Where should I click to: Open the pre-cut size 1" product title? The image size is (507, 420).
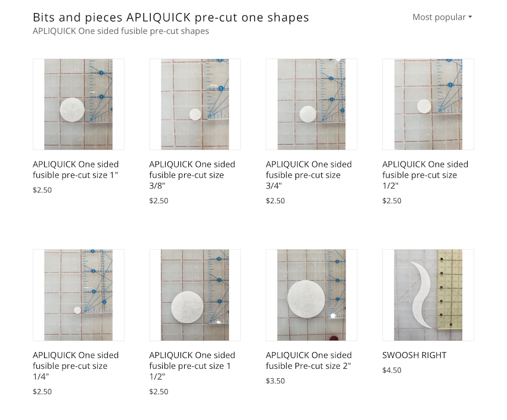[x=76, y=169]
